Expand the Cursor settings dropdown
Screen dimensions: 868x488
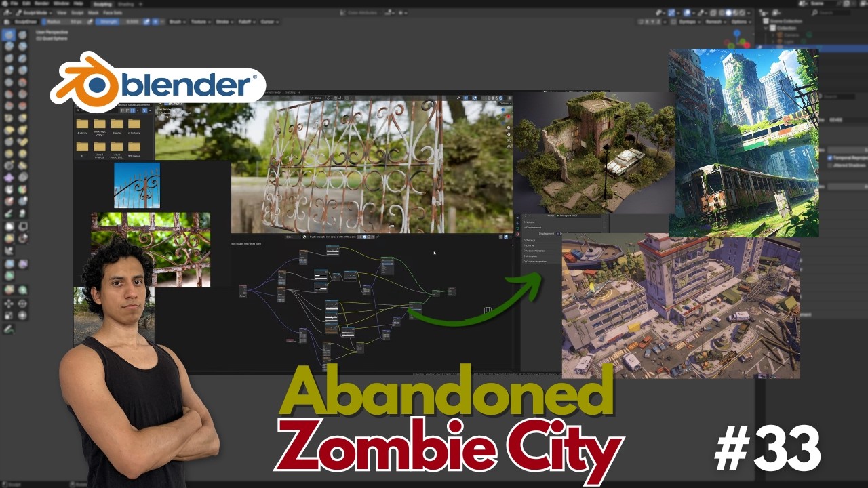pyautogui.click(x=269, y=22)
